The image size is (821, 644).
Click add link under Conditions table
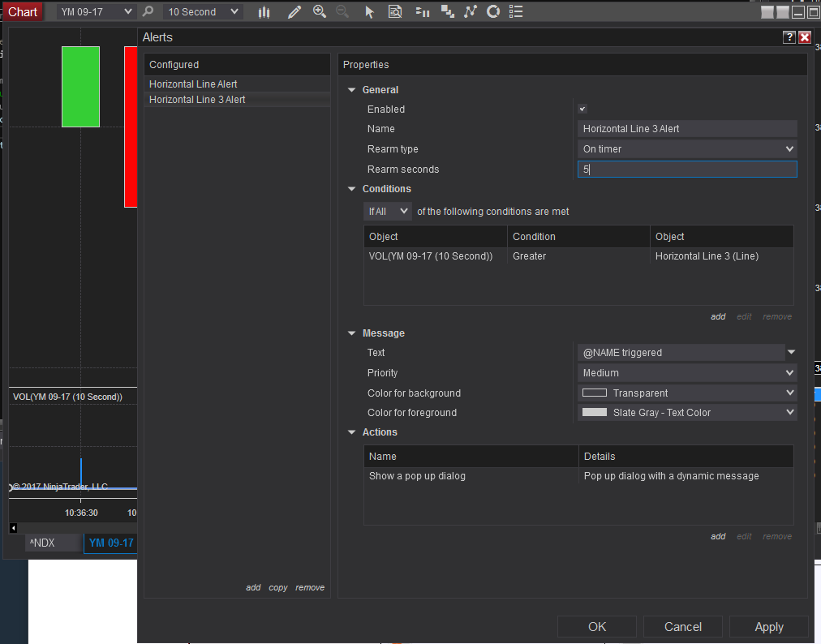[718, 316]
